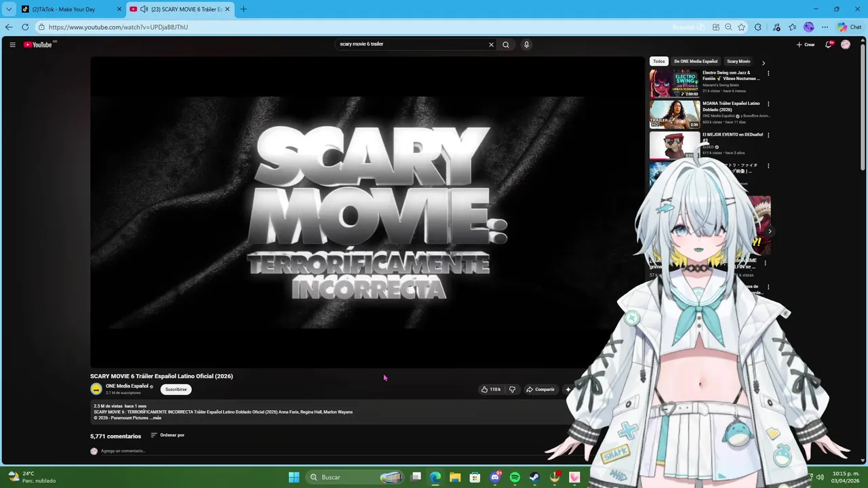Viewport: 868px width, 488px height.
Task: Reload the page in Edge
Action: point(25,27)
